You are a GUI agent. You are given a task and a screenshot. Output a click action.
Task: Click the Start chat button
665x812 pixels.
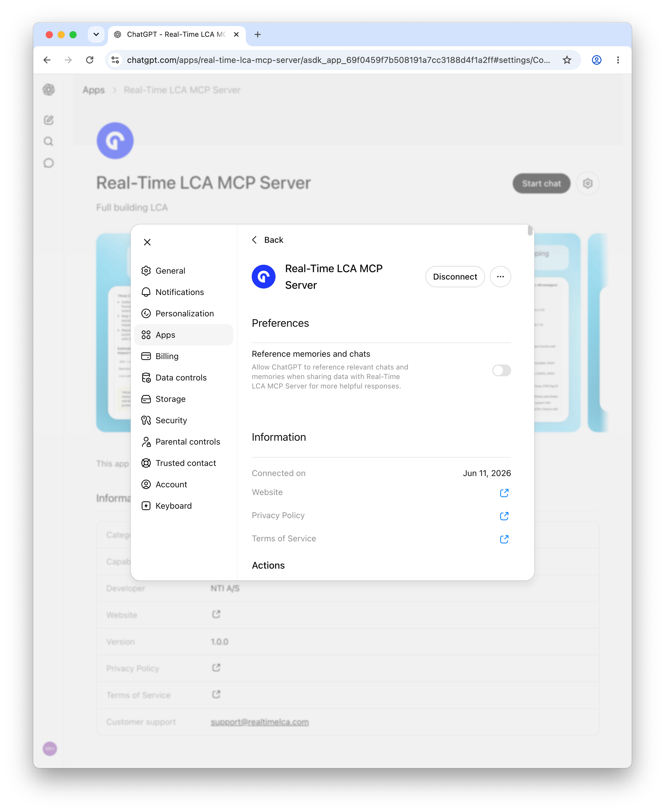click(x=541, y=184)
